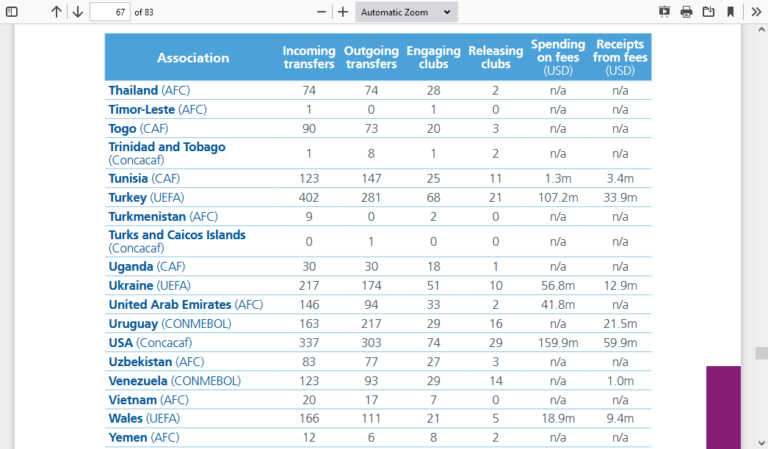768x449 pixels.
Task: Click the vertical scrollbar thumb
Action: coord(761,353)
